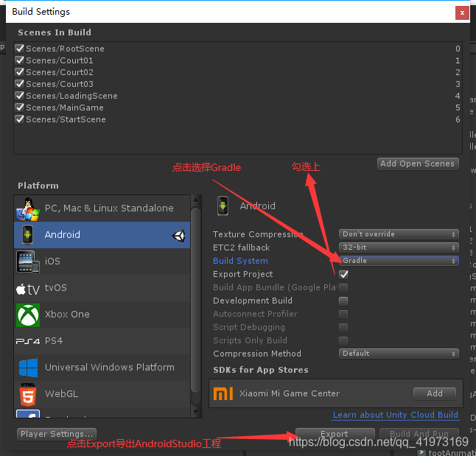This screenshot has height=456, width=476.
Task: Enable Development Build checkbox
Action: coord(343,301)
